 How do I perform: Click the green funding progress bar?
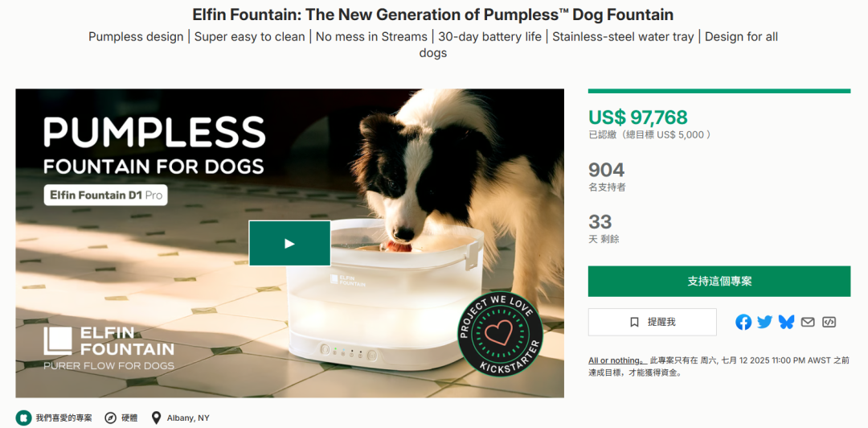(x=719, y=91)
